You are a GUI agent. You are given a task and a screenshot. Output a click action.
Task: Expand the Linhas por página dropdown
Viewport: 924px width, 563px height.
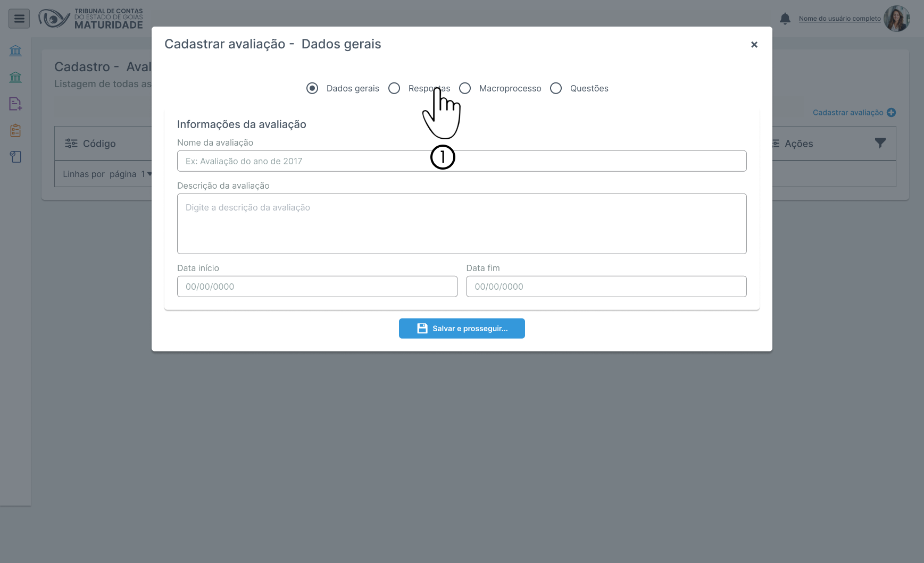click(146, 174)
